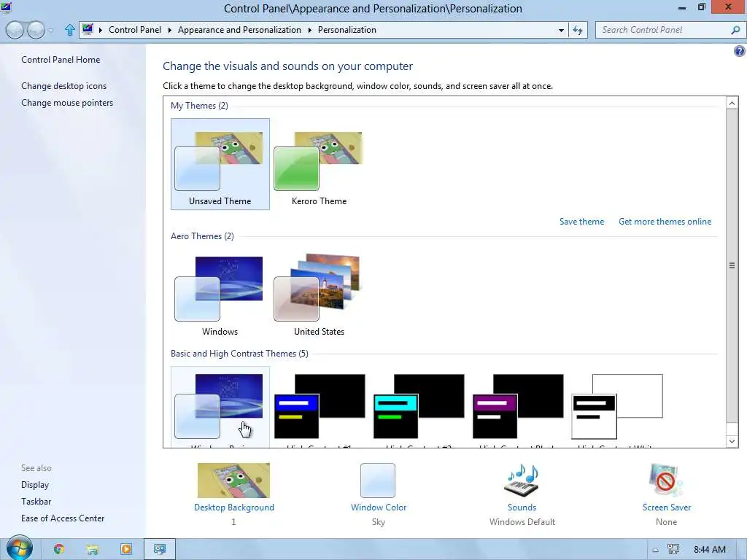747x560 pixels.
Task: Expand the arrow after Control Panel breadcrumb
Action: point(169,30)
